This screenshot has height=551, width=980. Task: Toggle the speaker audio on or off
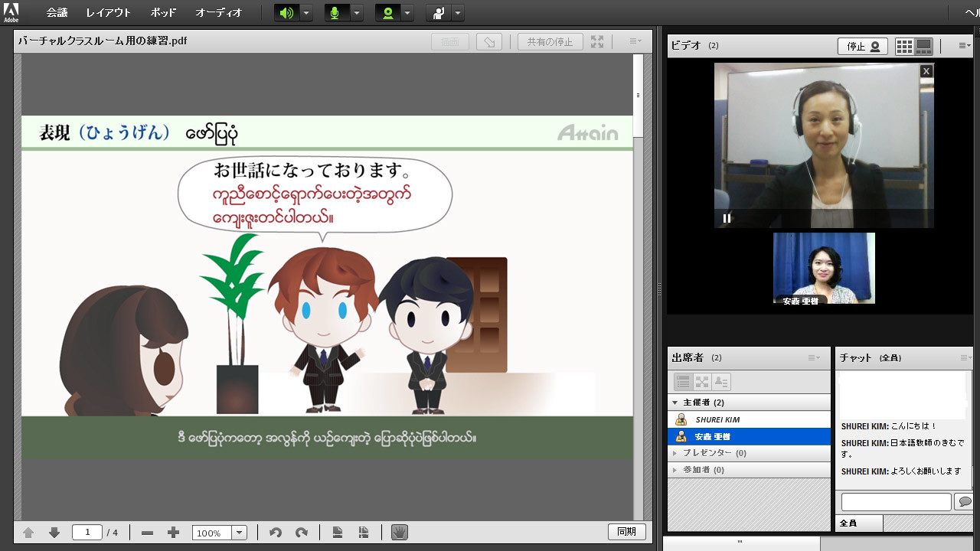[286, 13]
